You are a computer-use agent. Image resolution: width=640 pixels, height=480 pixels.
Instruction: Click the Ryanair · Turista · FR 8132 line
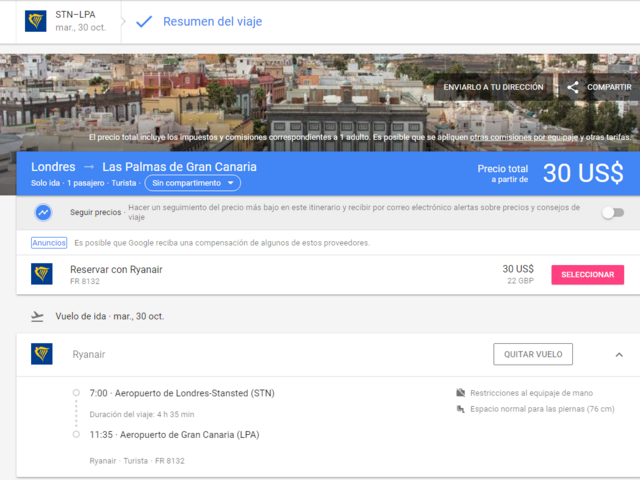click(137, 461)
